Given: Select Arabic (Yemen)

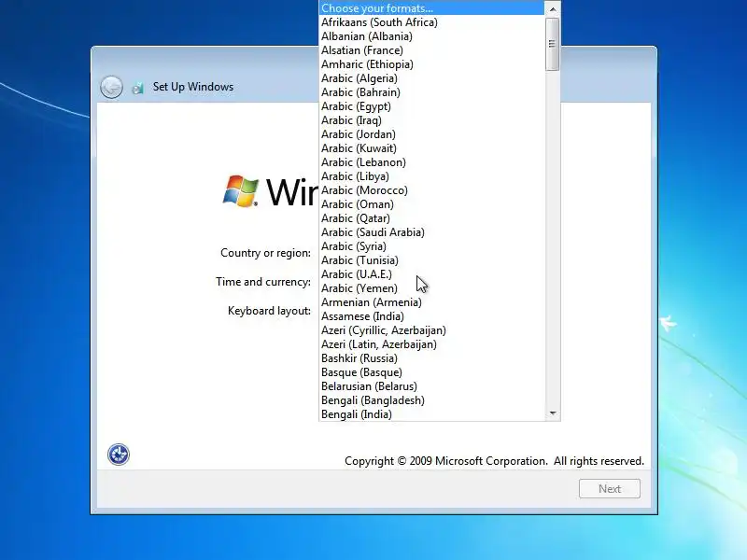Looking at the screenshot, I should [431, 288].
